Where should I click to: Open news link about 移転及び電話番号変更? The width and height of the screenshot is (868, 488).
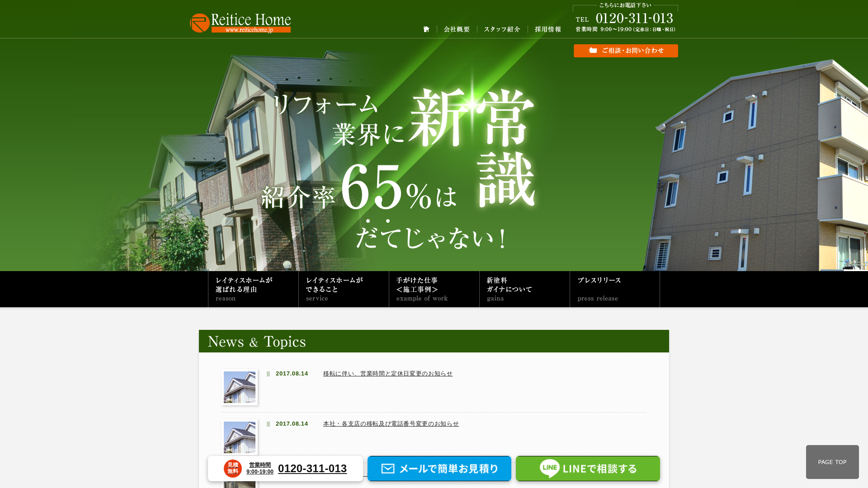[x=391, y=424]
